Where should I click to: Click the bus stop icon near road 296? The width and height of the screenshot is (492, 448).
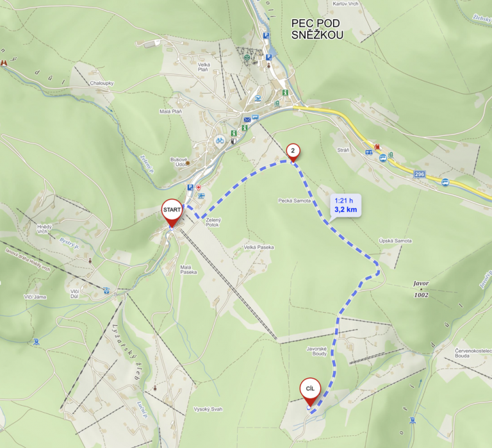445,182
